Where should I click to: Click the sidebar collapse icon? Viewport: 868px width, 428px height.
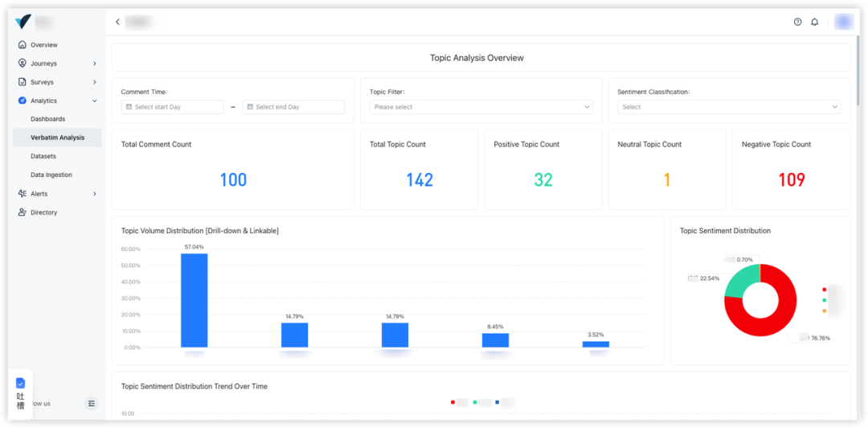[x=91, y=403]
